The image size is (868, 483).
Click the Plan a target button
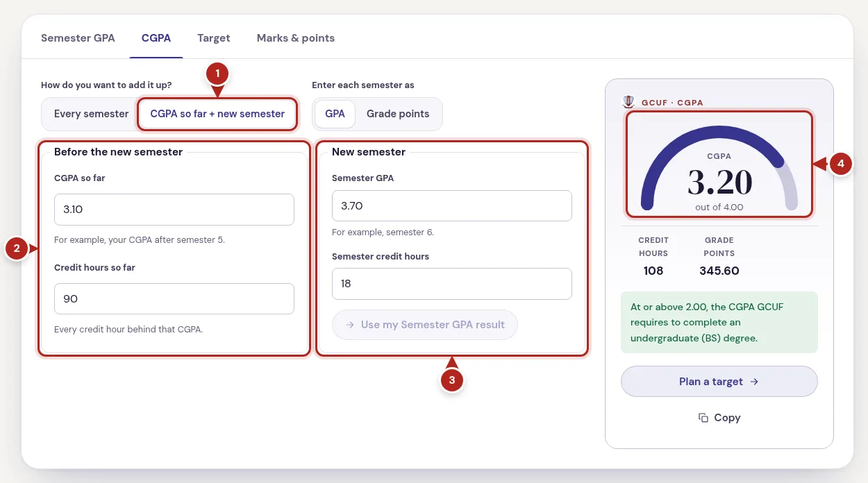pyautogui.click(x=719, y=382)
